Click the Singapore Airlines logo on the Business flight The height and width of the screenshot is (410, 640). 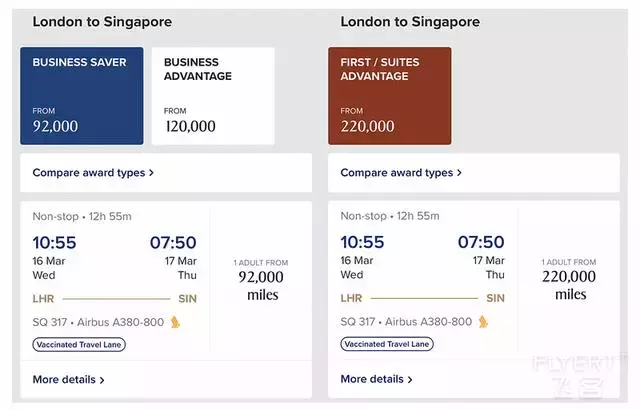coord(175,322)
